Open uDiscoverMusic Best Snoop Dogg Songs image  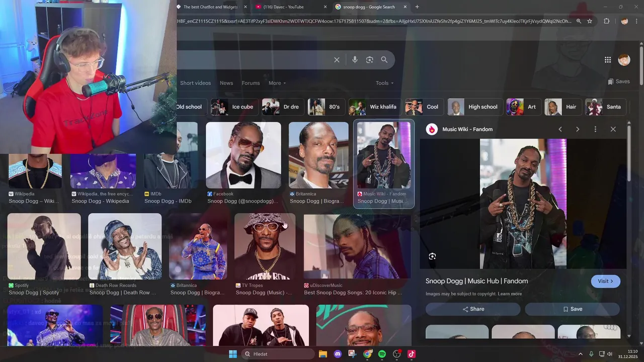[357, 246]
